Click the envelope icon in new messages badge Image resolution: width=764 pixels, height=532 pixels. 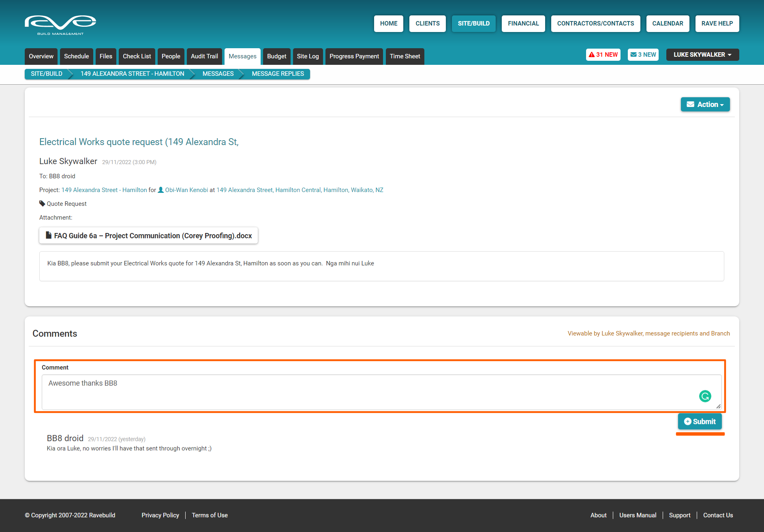(633, 55)
